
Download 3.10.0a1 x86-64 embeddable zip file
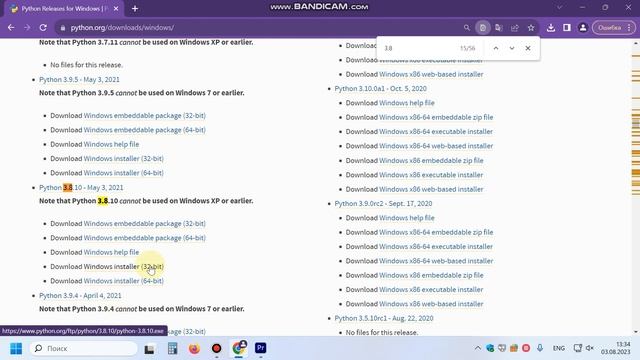(436, 118)
